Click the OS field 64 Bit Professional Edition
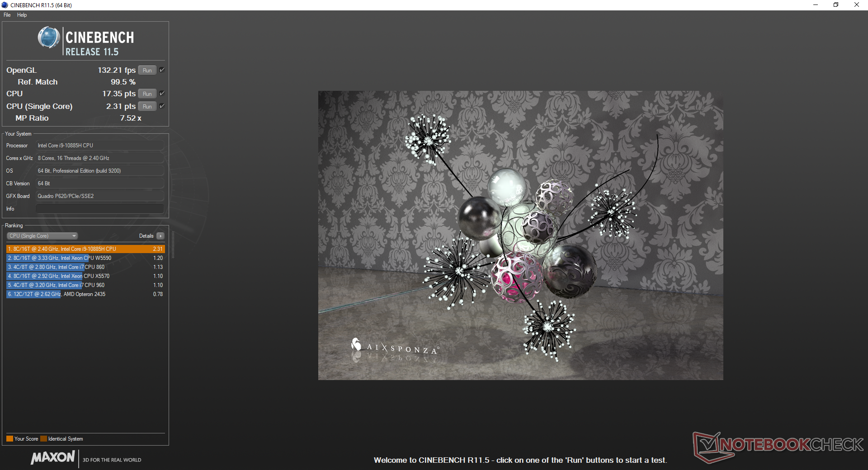 pyautogui.click(x=100, y=171)
